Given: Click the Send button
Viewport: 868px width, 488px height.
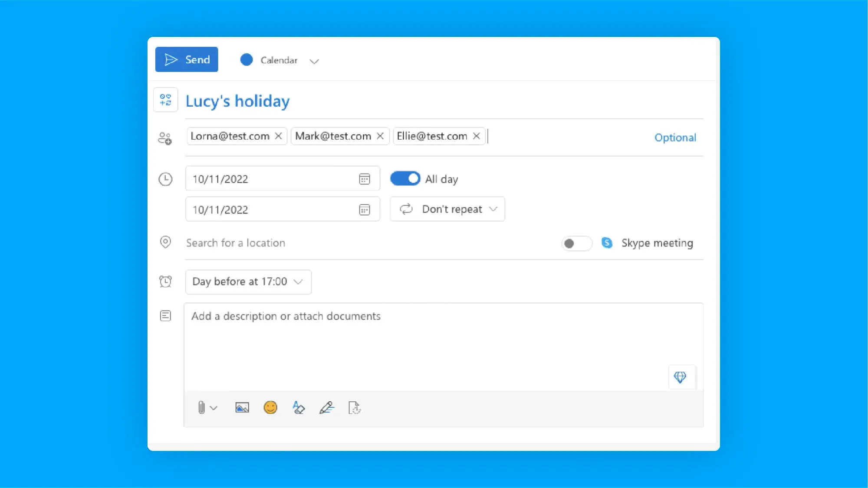Looking at the screenshot, I should [x=187, y=59].
